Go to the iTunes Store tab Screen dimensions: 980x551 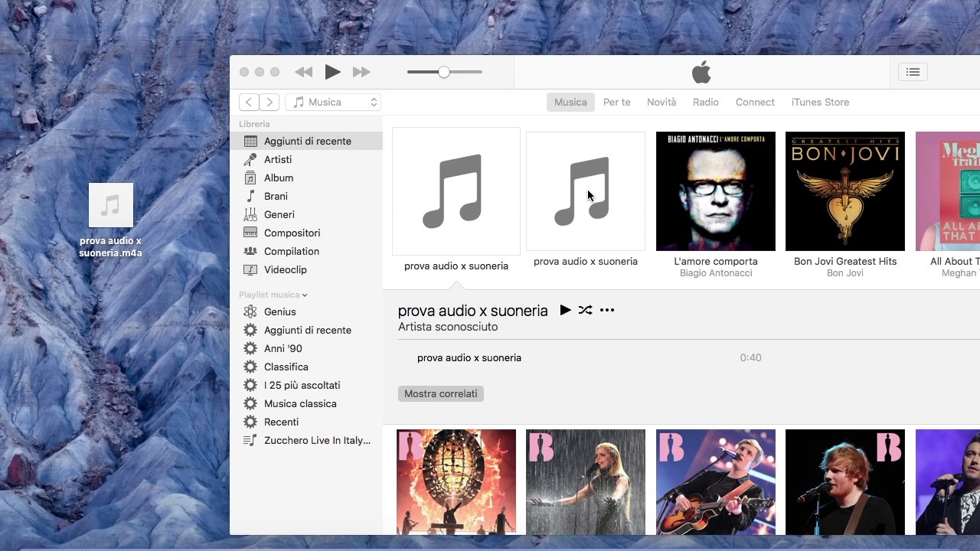820,102
